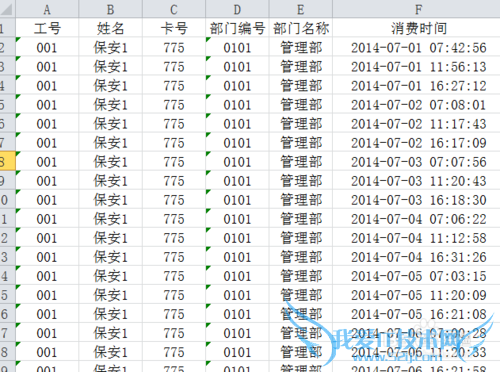
Task: Click 0101 in the 16:18:30 row
Action: (237, 199)
